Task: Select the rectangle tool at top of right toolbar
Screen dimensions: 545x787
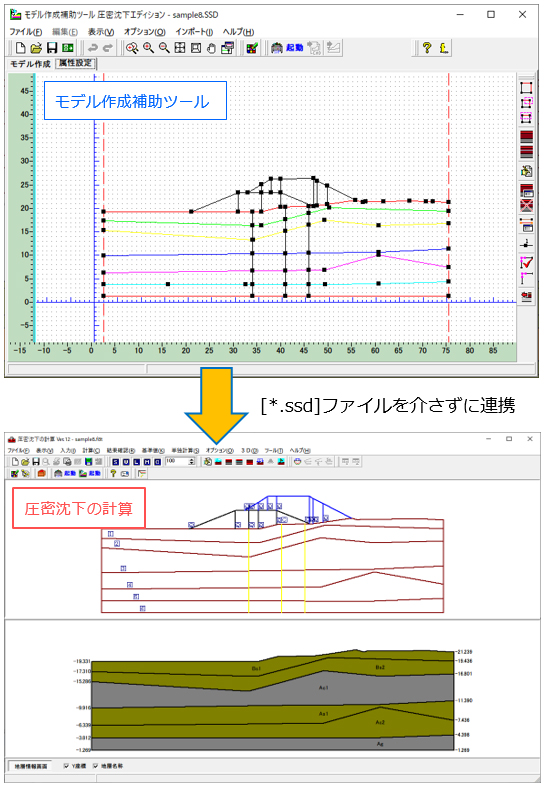Action: coord(526,87)
